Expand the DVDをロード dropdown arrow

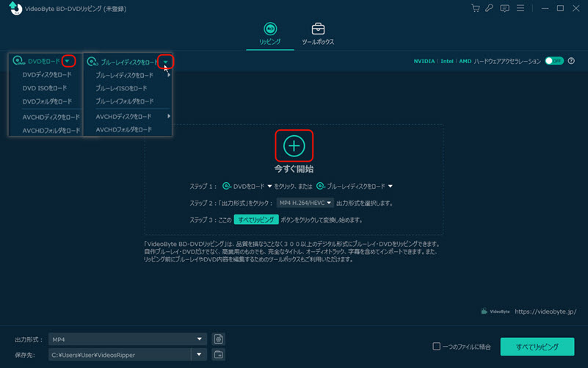pos(68,61)
